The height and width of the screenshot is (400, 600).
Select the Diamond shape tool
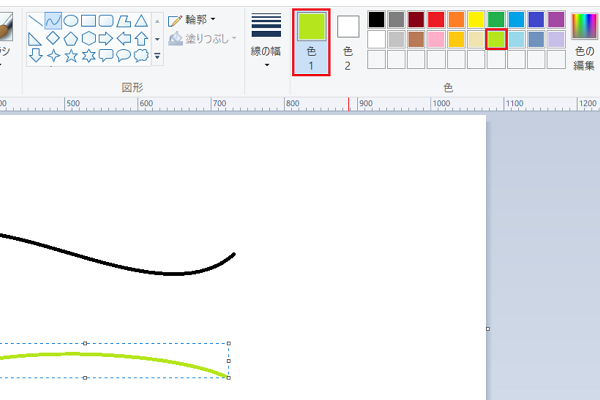click(x=53, y=38)
